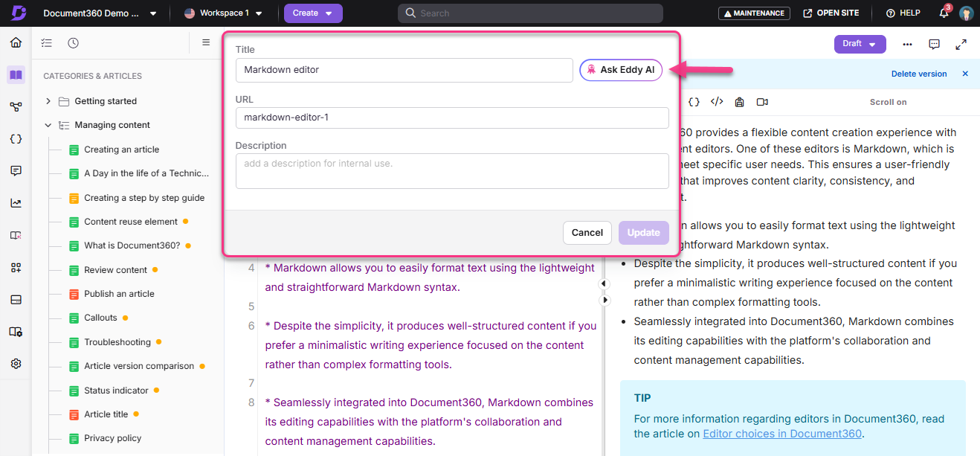Open the Draft status dropdown

coord(860,44)
